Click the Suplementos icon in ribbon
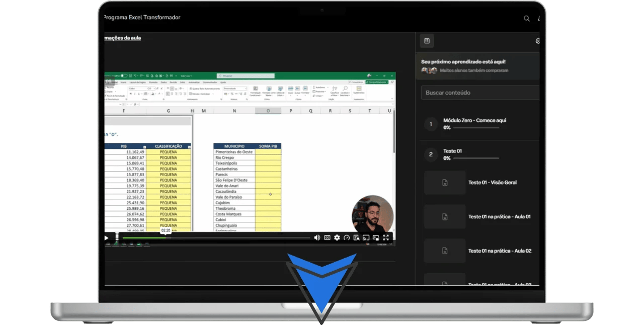 [x=359, y=91]
